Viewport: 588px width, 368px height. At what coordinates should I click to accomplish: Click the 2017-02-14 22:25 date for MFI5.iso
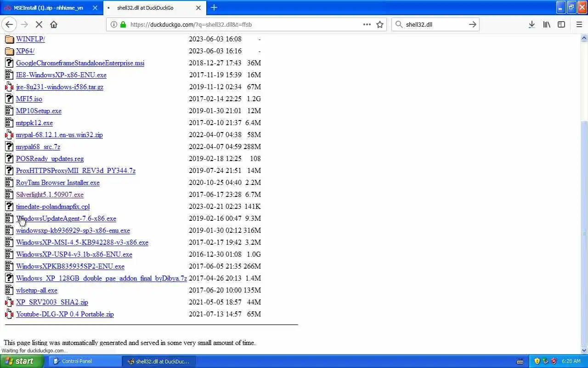click(215, 99)
